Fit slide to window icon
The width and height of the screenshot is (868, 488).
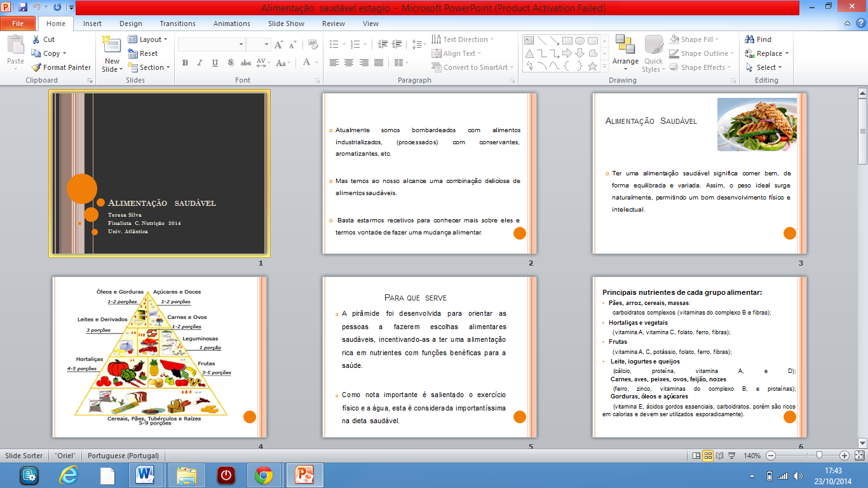coord(860,456)
